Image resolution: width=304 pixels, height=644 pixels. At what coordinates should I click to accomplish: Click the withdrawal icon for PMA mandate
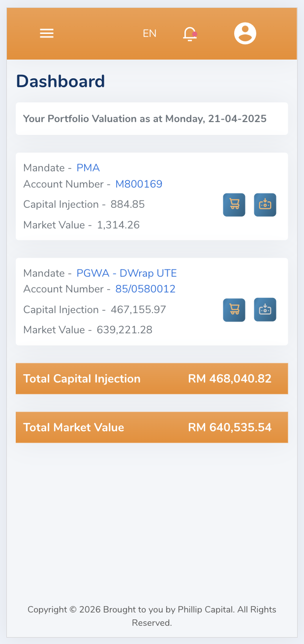(265, 205)
